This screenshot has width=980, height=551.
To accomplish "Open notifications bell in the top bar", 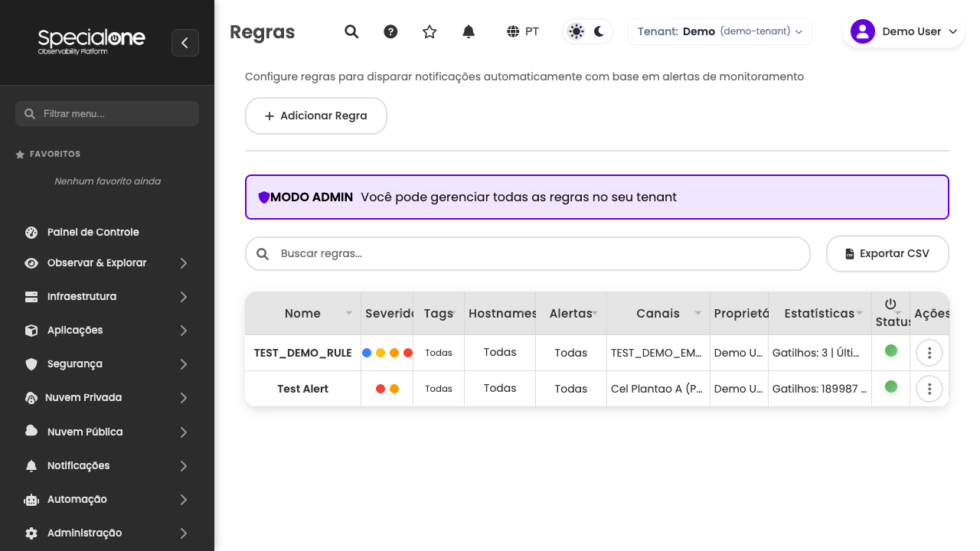I will click(469, 31).
